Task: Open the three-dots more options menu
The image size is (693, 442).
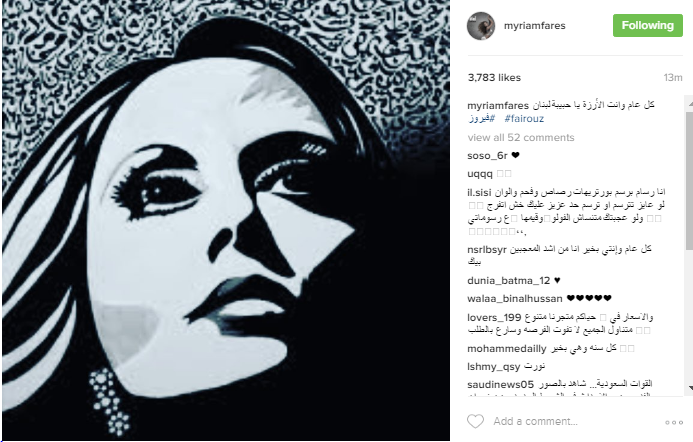Action: 674,423
